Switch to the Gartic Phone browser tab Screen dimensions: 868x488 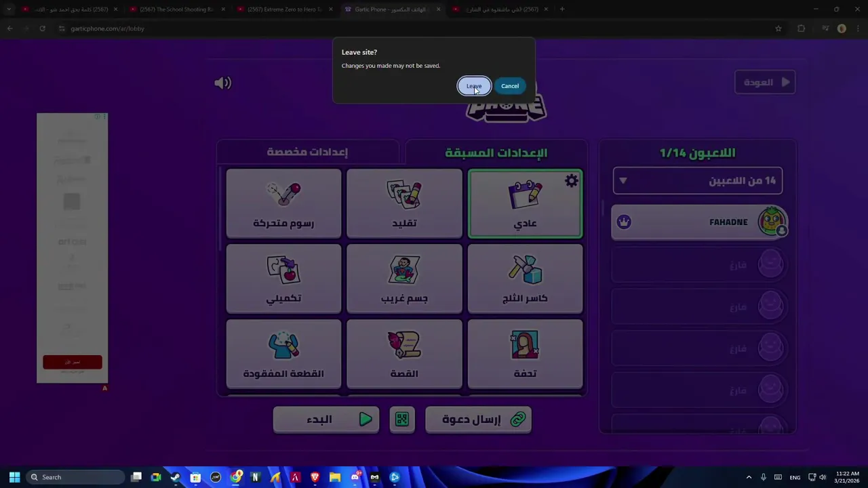[392, 9]
